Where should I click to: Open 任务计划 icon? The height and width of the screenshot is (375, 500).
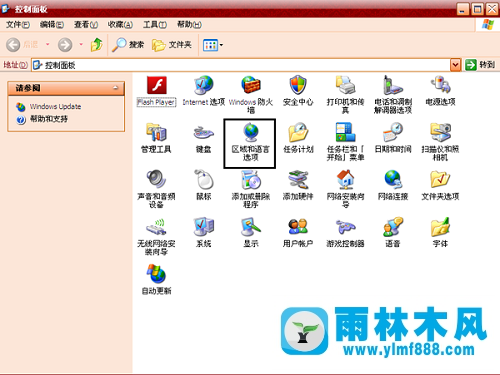[298, 138]
